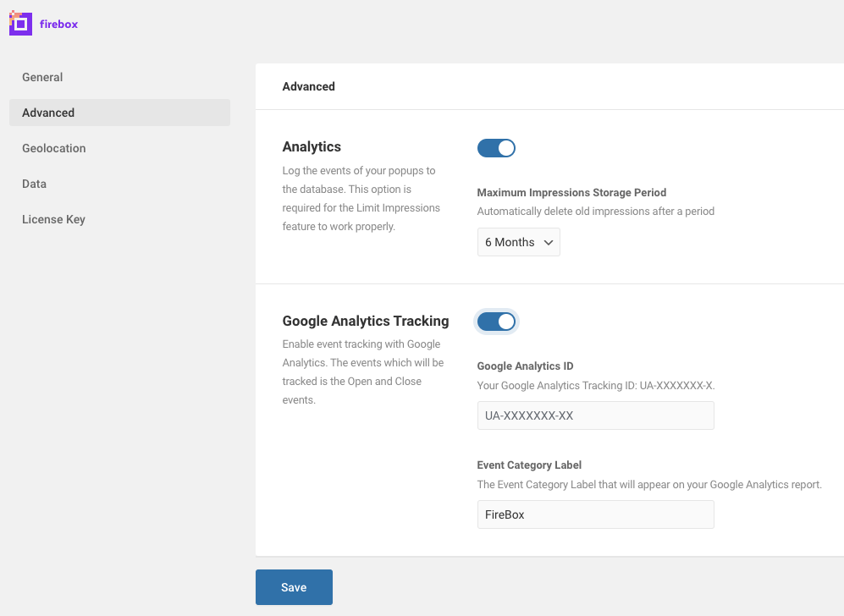Click the Google Analytics ID label
This screenshot has width=844, height=616.
click(526, 366)
